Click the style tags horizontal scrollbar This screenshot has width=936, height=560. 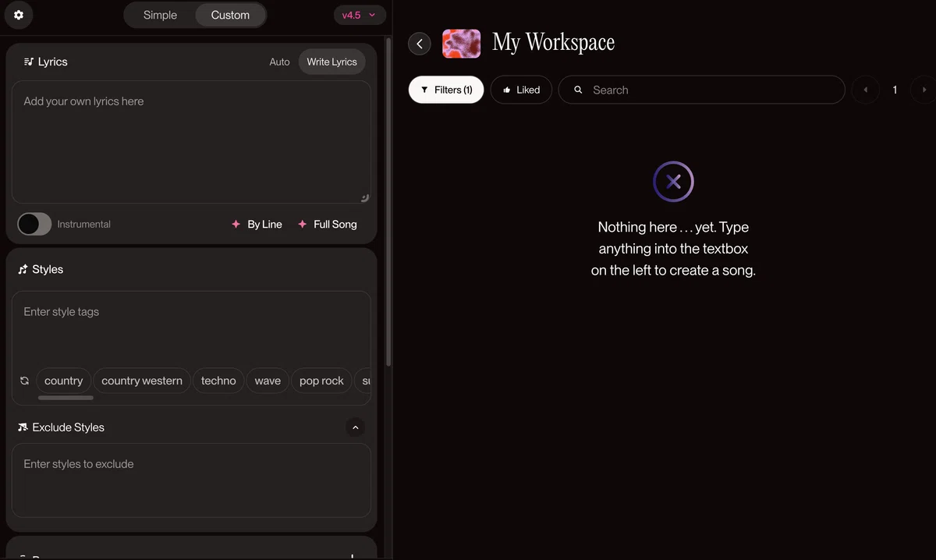tap(66, 398)
